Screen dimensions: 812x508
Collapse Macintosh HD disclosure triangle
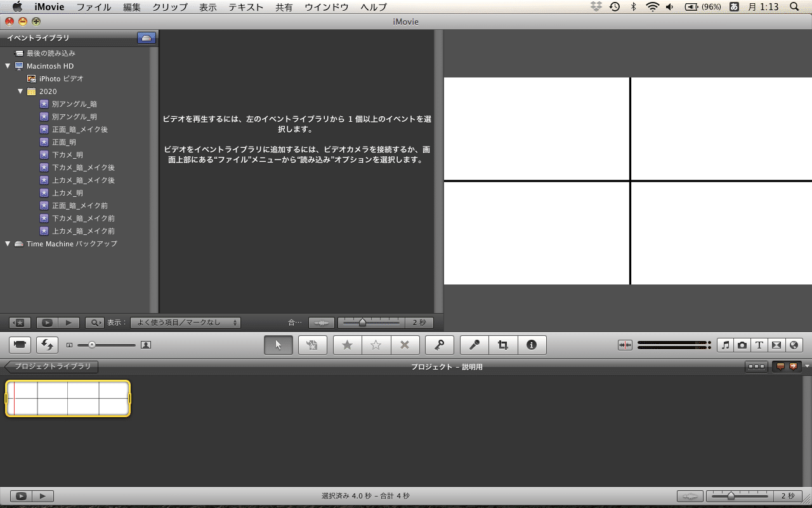pyautogui.click(x=8, y=66)
